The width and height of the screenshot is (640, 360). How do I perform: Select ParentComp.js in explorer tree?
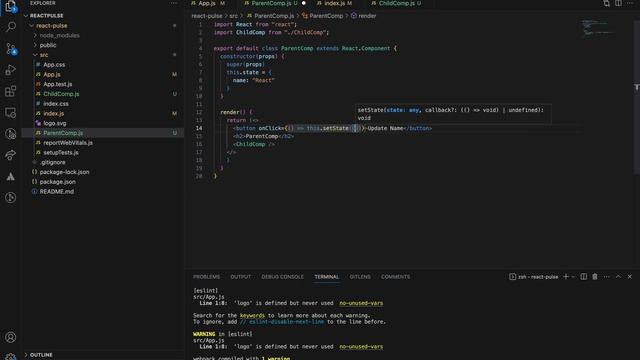click(x=63, y=133)
